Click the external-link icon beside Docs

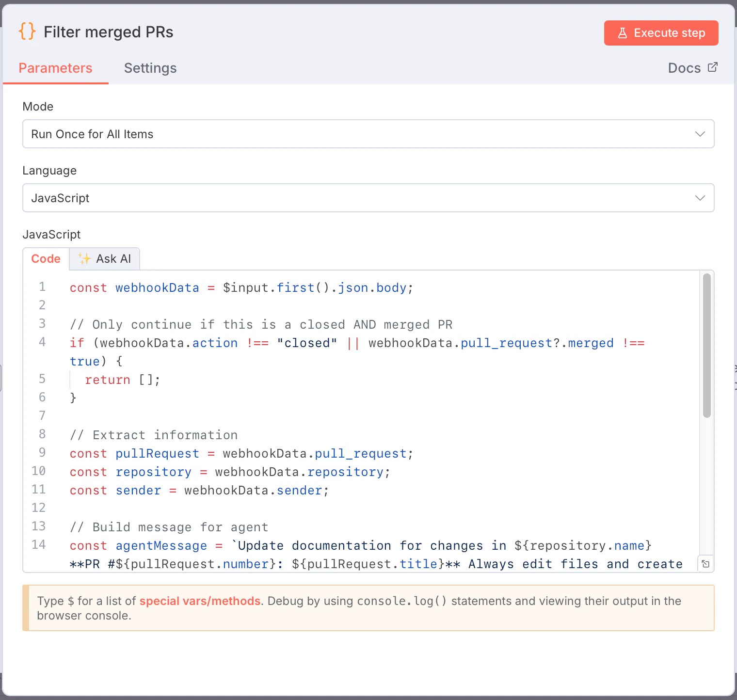point(712,67)
